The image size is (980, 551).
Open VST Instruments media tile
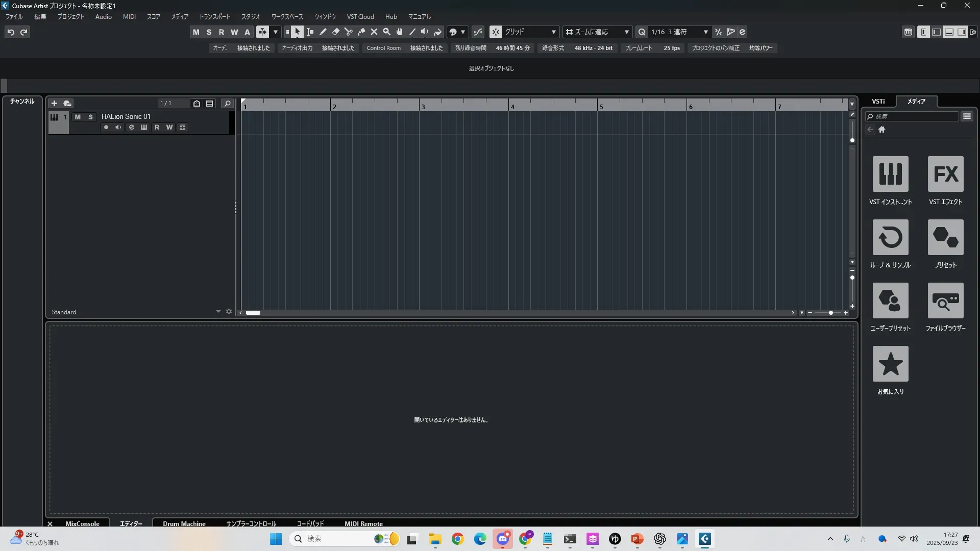click(890, 174)
